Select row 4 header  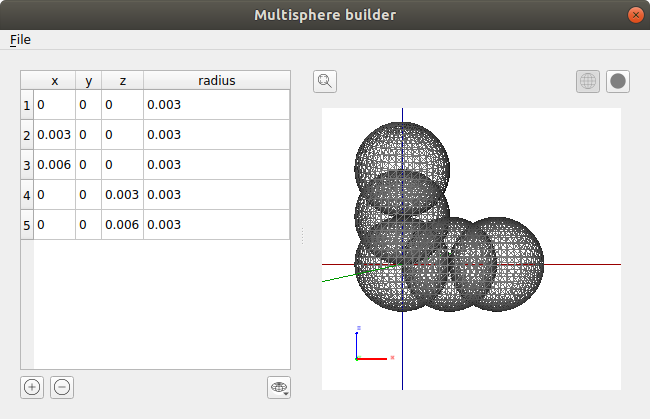[27, 195]
